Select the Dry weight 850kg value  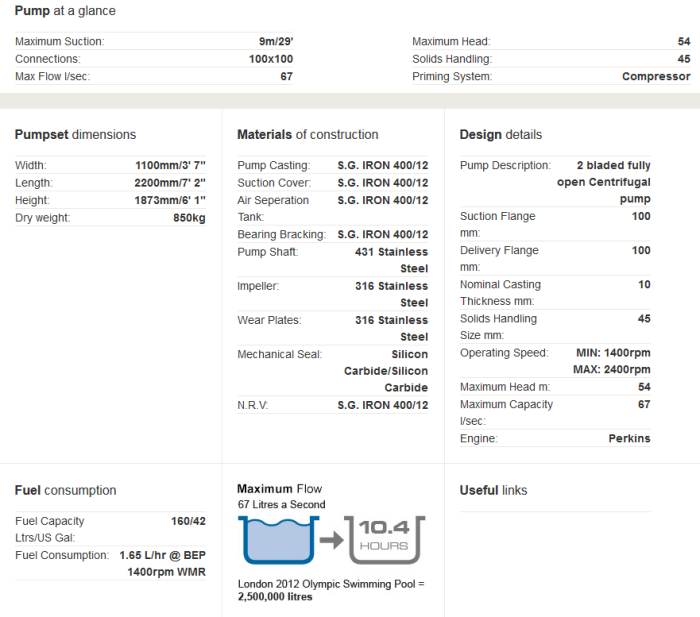click(x=188, y=218)
